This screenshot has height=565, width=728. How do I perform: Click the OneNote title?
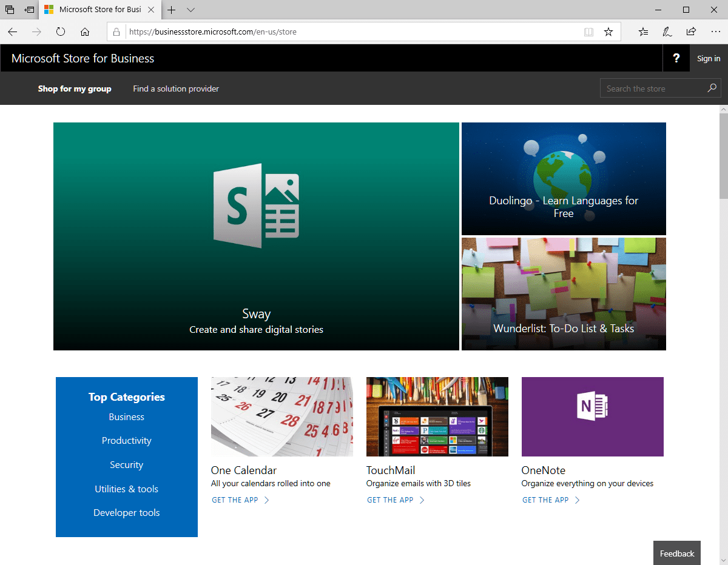click(x=544, y=470)
